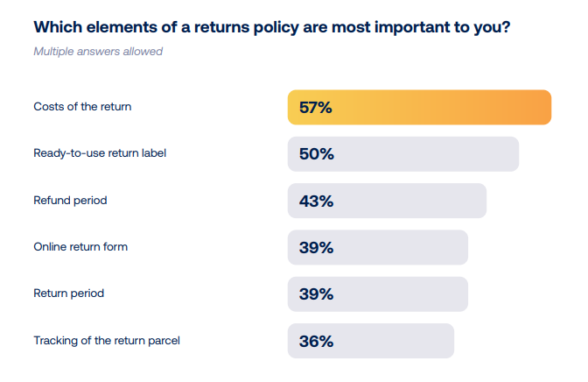Click the 43% value text
Screen dimensions: 588x382
(x=316, y=201)
